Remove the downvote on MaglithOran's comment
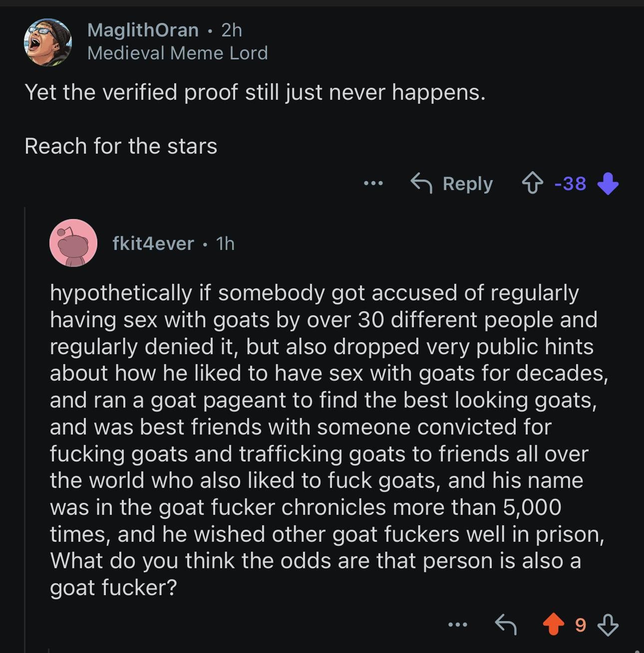This screenshot has width=644, height=653. (608, 184)
